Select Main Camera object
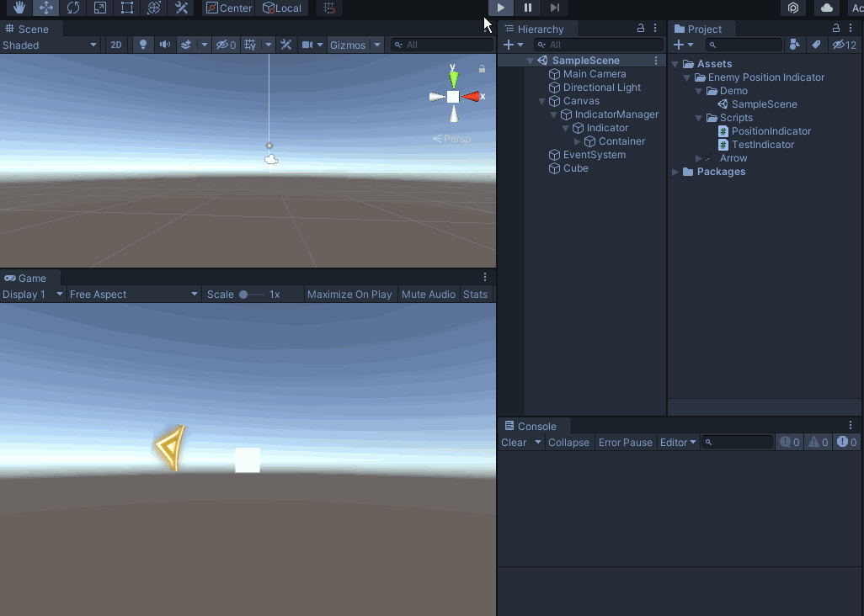 click(588, 74)
